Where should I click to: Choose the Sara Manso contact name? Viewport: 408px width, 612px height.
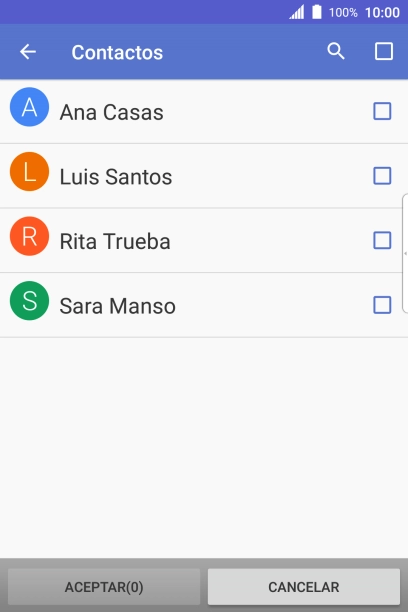(118, 306)
